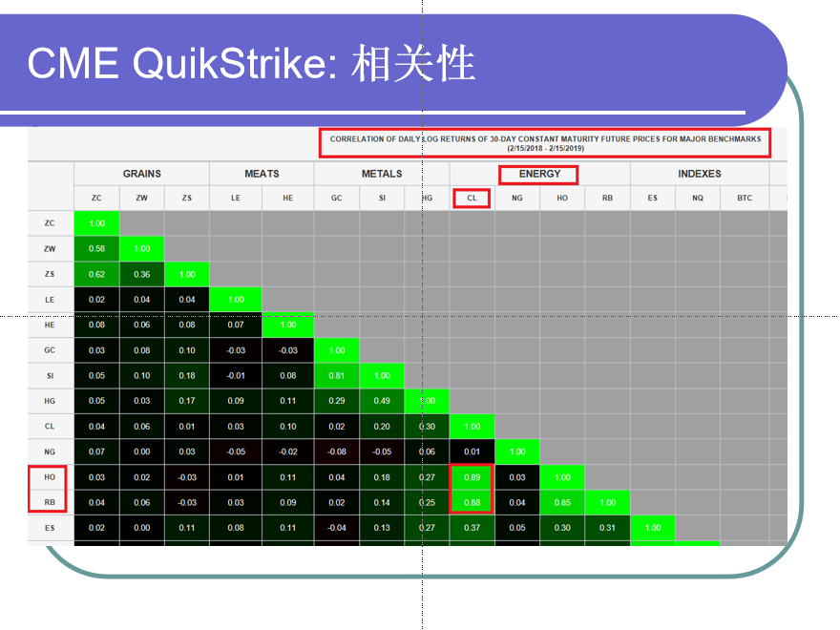Viewport: 840px width, 630px height.
Task: Click the 0.58 cell in ZW row
Action: [96, 248]
